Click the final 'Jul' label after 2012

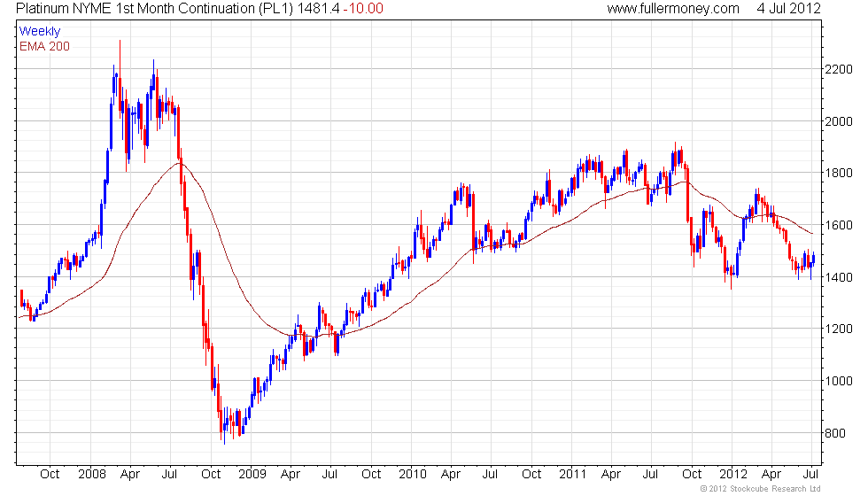tap(811, 475)
